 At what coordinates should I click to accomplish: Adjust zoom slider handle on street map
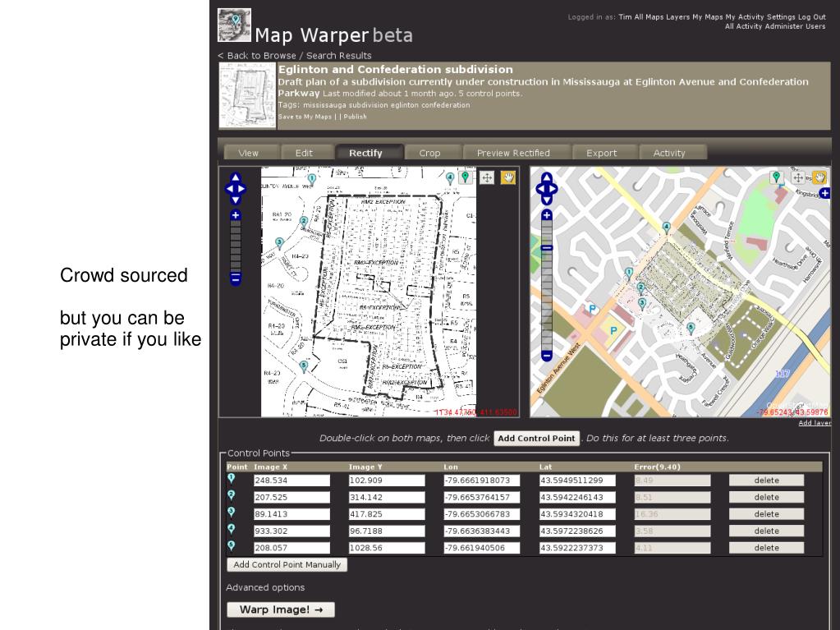point(546,247)
